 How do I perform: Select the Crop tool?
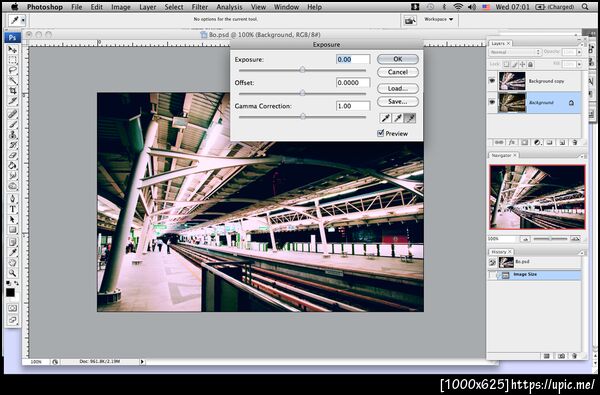pyautogui.click(x=13, y=91)
